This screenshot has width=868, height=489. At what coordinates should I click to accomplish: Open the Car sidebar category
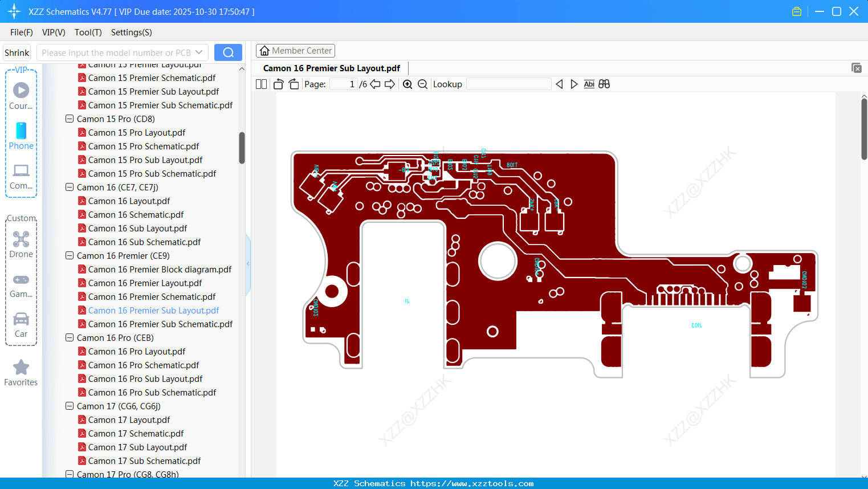click(x=21, y=324)
